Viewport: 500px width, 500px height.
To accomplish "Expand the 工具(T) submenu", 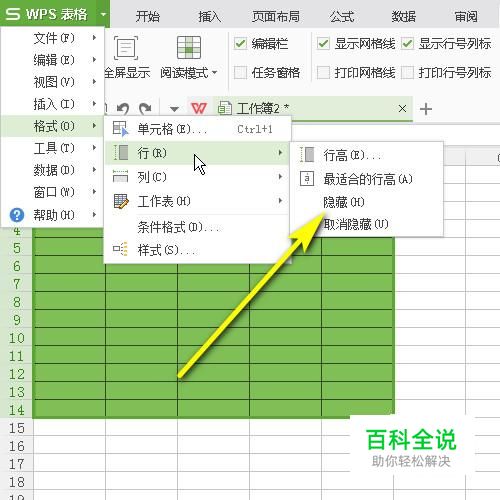I will [53, 148].
